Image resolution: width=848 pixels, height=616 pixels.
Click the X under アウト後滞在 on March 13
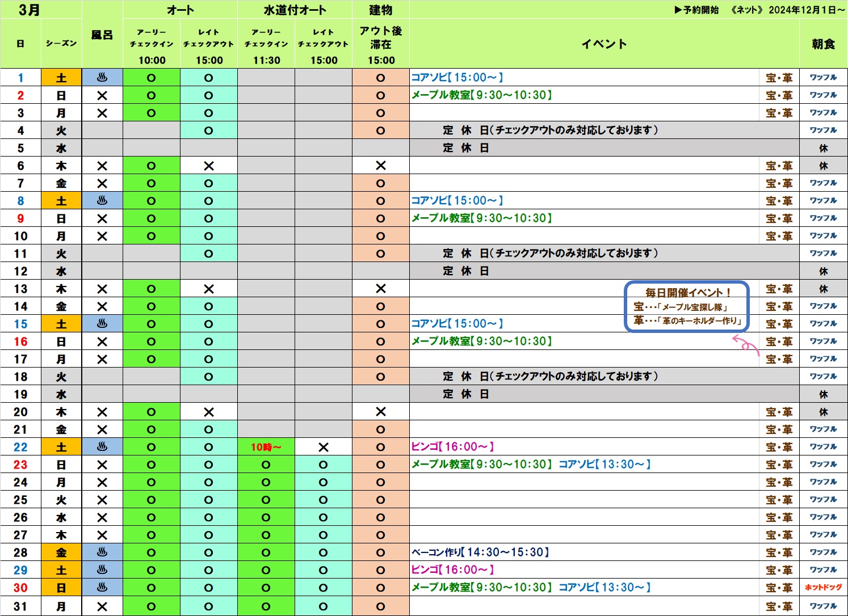click(x=381, y=289)
